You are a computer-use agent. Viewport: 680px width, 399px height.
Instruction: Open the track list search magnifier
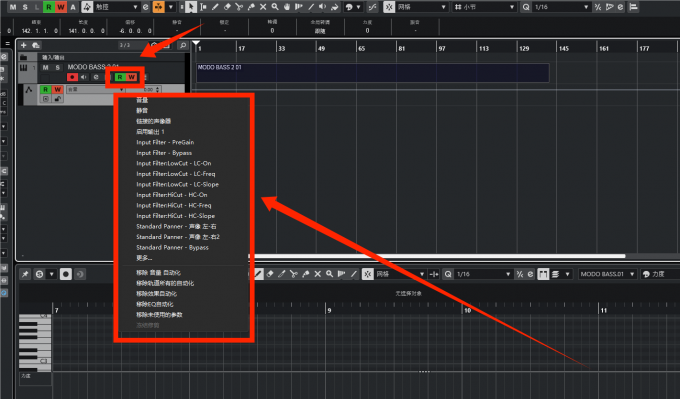pos(183,45)
